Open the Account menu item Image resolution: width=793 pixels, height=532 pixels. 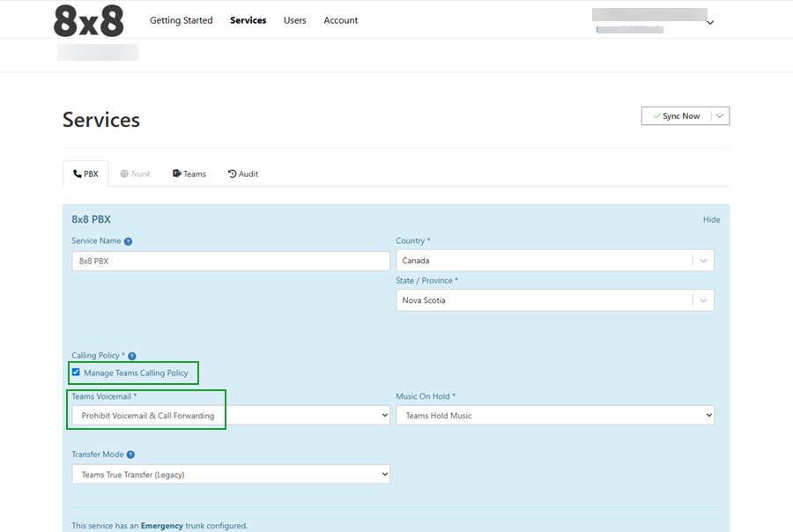(340, 20)
